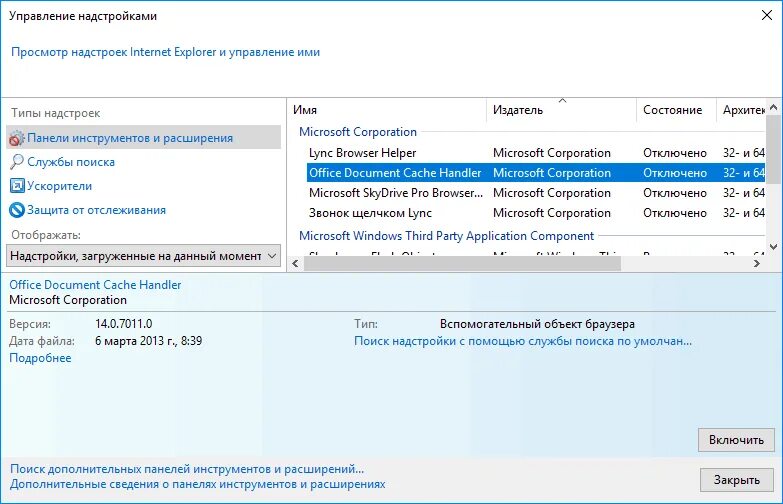This screenshot has width=783, height=504.
Task: Click version value 14.0.7011.0
Action: coord(124,324)
